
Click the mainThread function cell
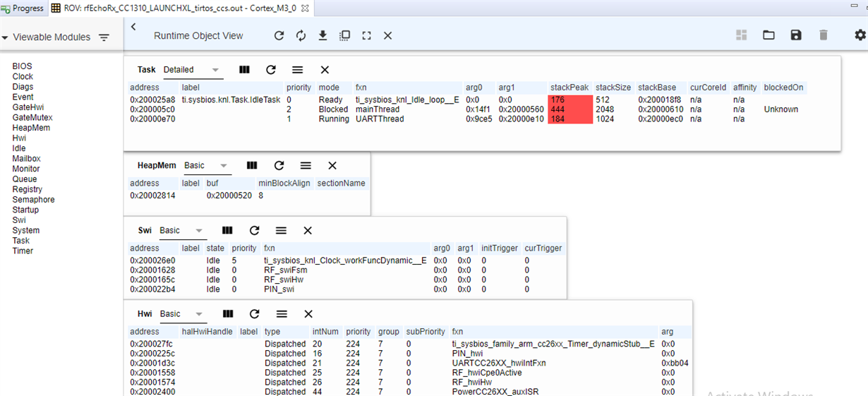[x=378, y=109]
